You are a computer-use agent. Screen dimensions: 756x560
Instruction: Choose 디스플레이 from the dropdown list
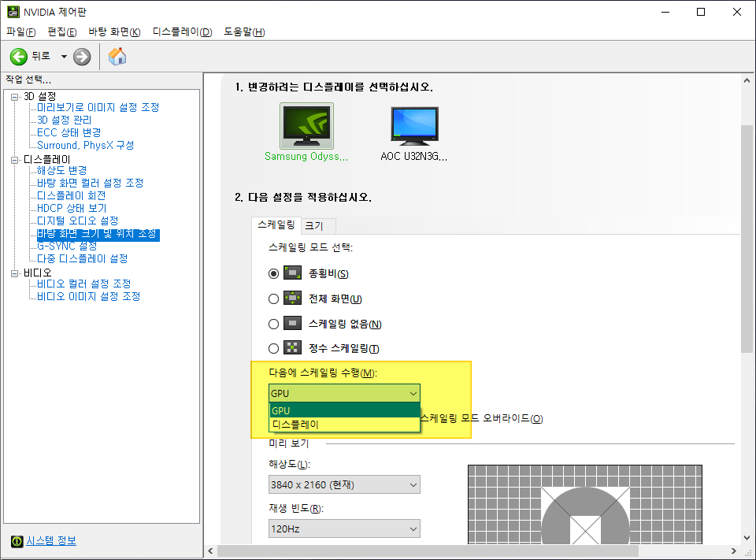344,425
